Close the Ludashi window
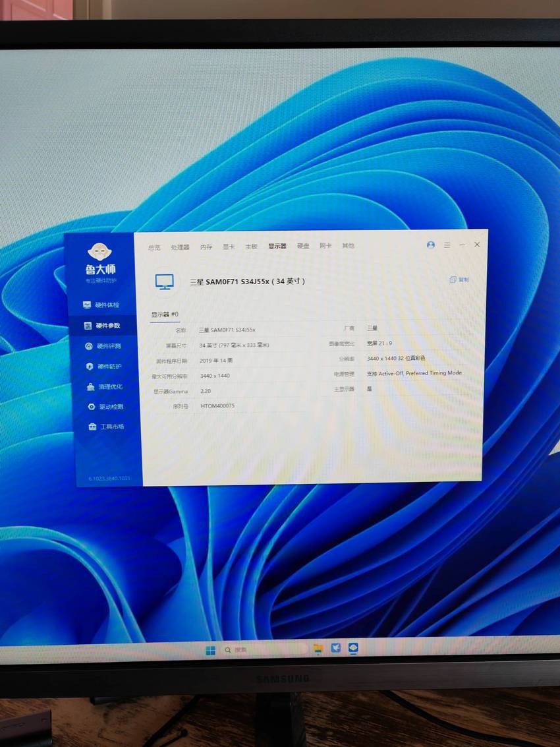Image resolution: width=560 pixels, height=747 pixels. [x=477, y=245]
